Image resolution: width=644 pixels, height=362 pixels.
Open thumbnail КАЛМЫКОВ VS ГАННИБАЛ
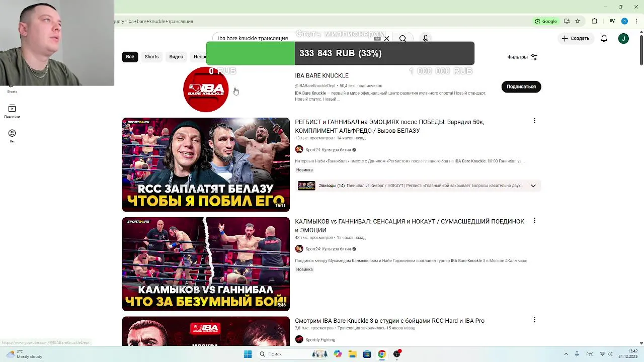coord(206,264)
